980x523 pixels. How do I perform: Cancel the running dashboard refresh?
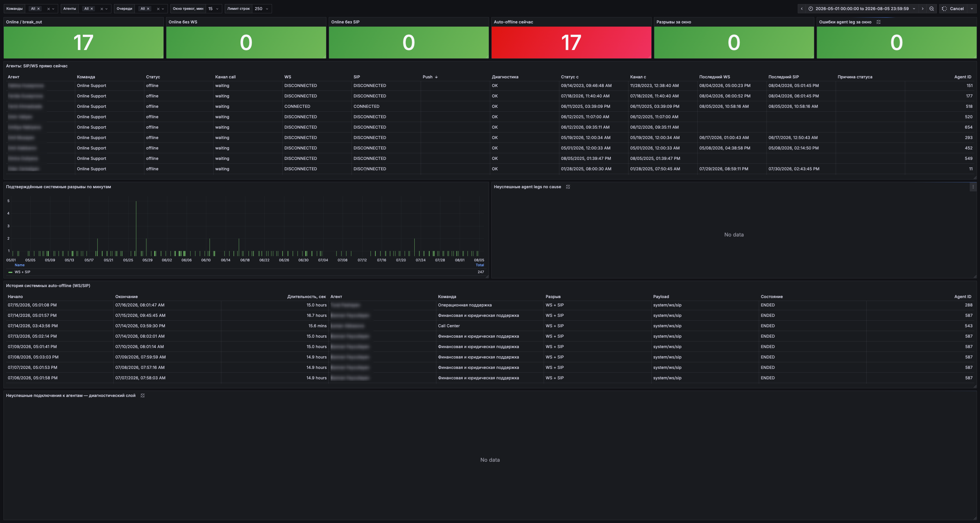[x=953, y=9]
